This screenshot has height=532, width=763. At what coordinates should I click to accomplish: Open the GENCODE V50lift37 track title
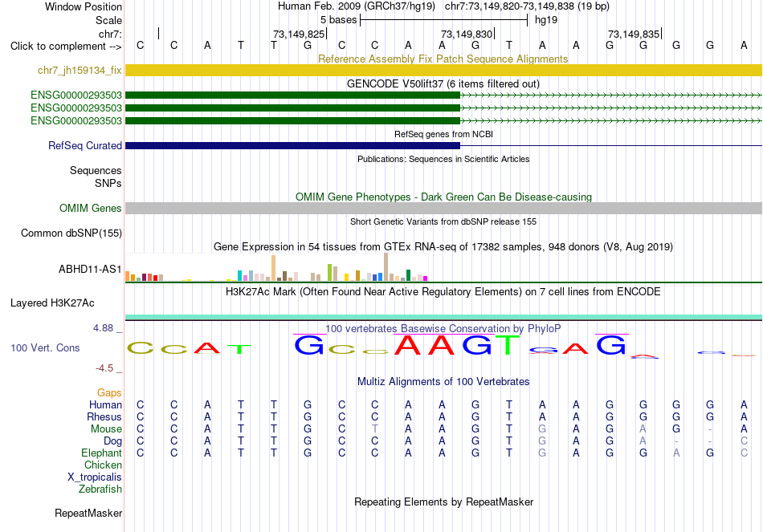tap(443, 83)
